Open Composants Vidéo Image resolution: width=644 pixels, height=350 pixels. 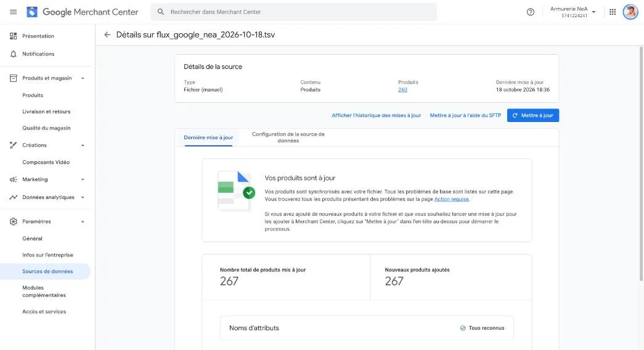pyautogui.click(x=46, y=162)
